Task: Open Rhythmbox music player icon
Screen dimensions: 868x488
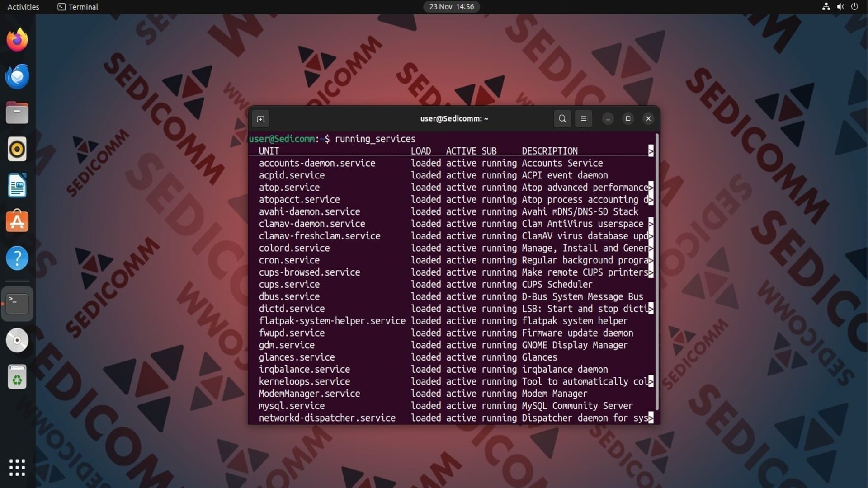Action: 17,149
